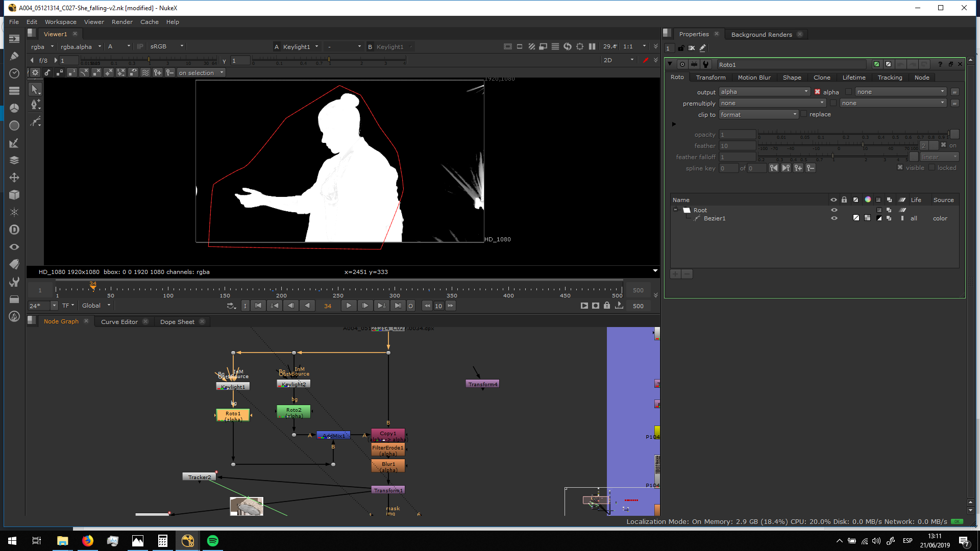Select the Tracker2 node
This screenshot has height=551, width=980.
tap(199, 477)
